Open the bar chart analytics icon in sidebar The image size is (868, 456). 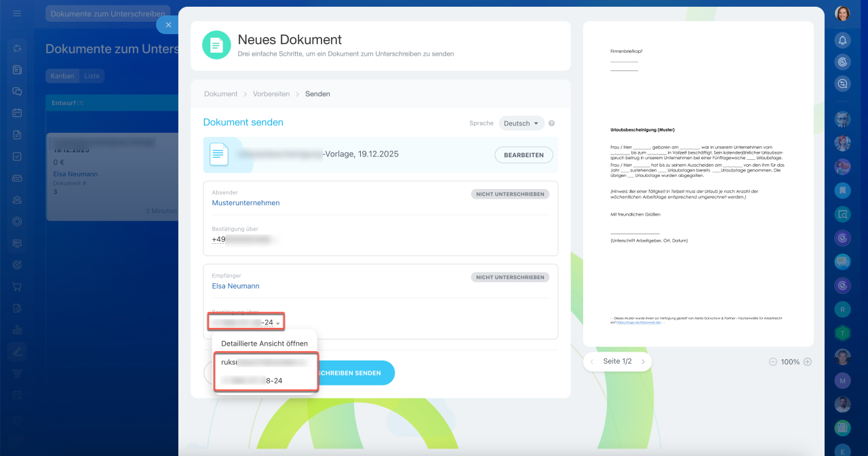17,330
